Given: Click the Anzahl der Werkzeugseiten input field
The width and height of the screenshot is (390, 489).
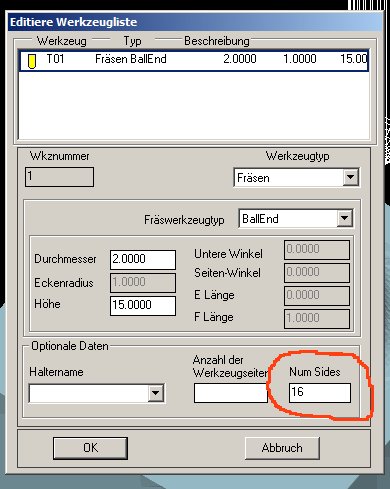Looking at the screenshot, I should (231, 393).
